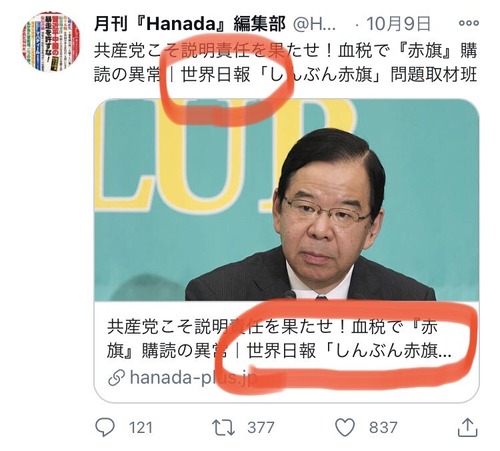The width and height of the screenshot is (500, 451).
Task: Open the link card preview photo
Action: (x=287, y=200)
